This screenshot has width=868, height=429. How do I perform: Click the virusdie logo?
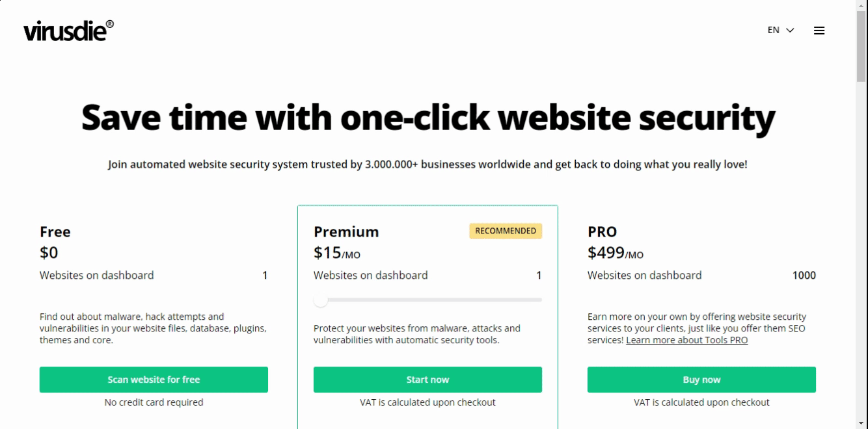click(x=68, y=31)
